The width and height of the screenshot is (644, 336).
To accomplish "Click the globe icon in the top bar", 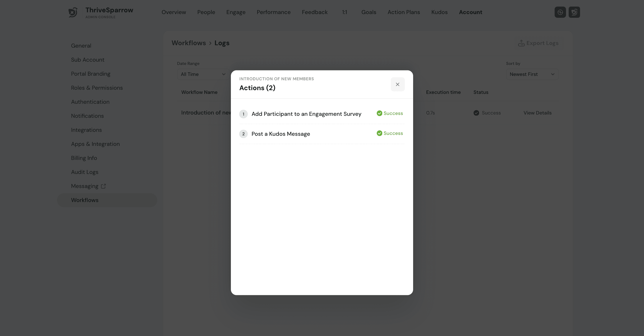I will point(560,12).
